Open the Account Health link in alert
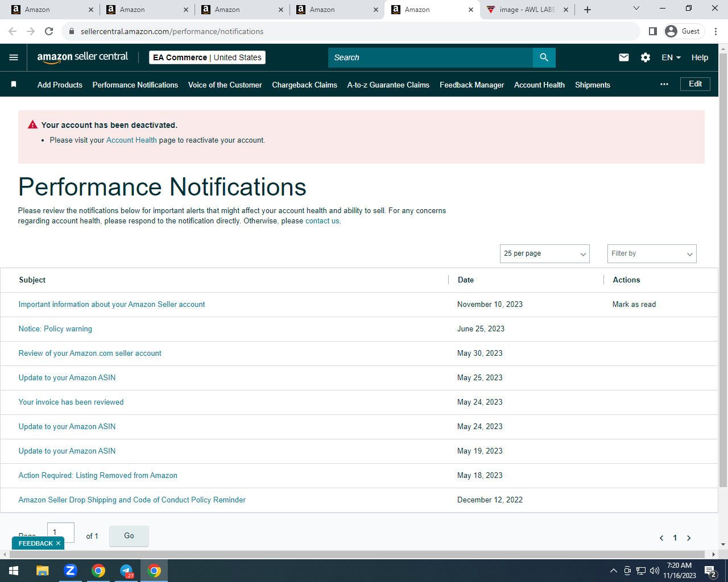The image size is (728, 582). click(131, 140)
